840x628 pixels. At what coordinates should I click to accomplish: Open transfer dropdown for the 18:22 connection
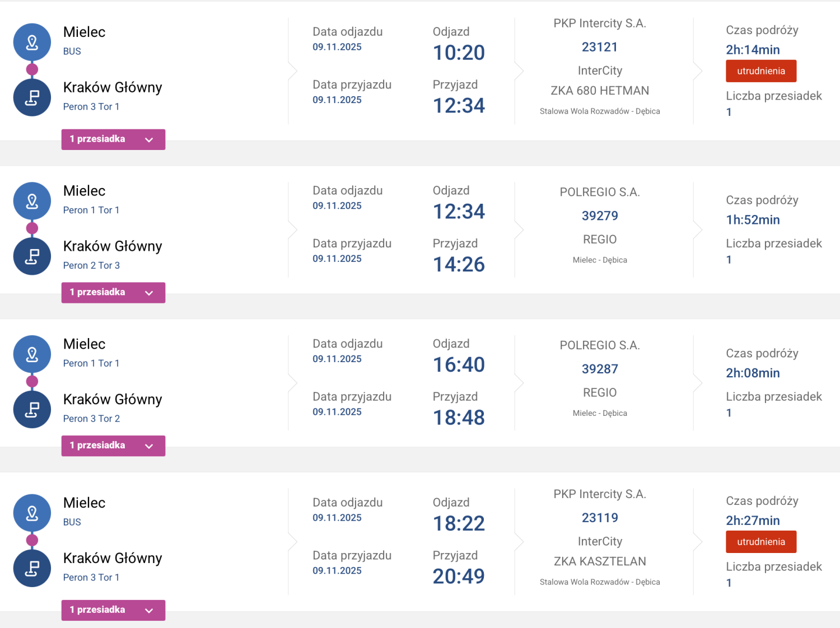tap(113, 610)
